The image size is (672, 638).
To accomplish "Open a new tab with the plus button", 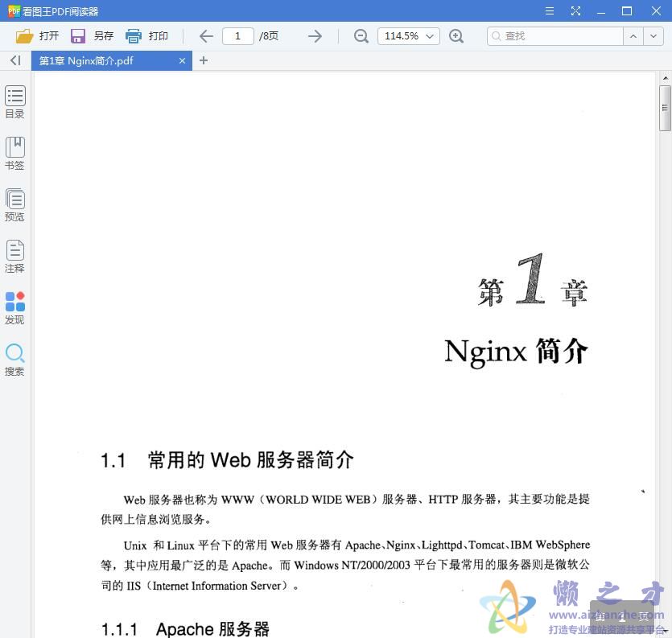I will [204, 60].
